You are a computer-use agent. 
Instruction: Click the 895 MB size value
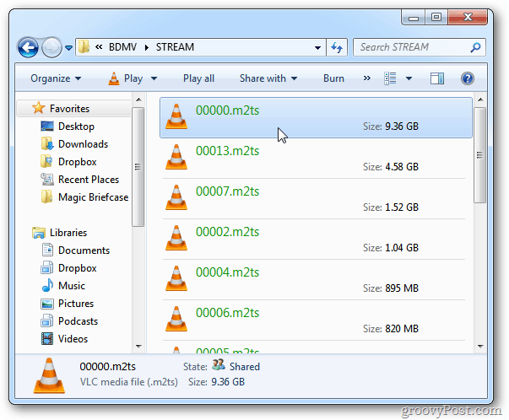click(402, 288)
